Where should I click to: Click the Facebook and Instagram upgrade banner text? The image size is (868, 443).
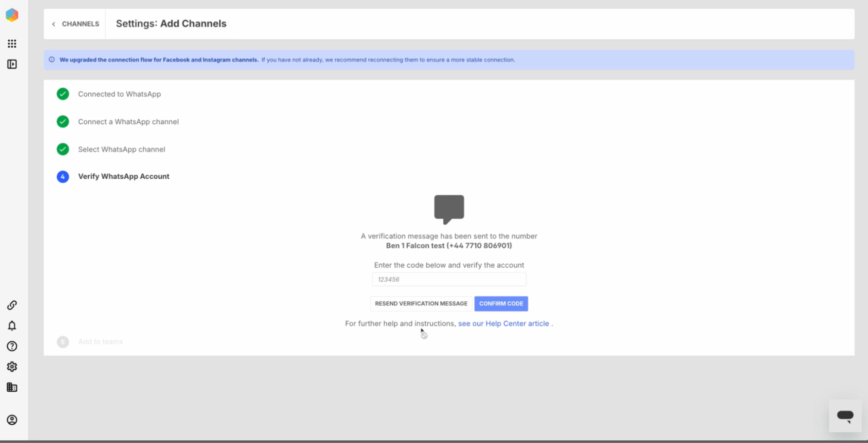click(287, 60)
